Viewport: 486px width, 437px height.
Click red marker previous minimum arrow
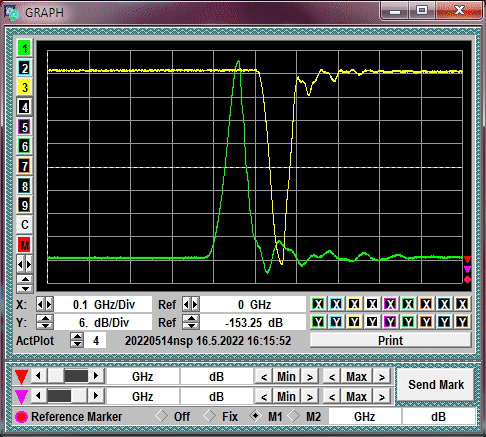click(x=264, y=377)
